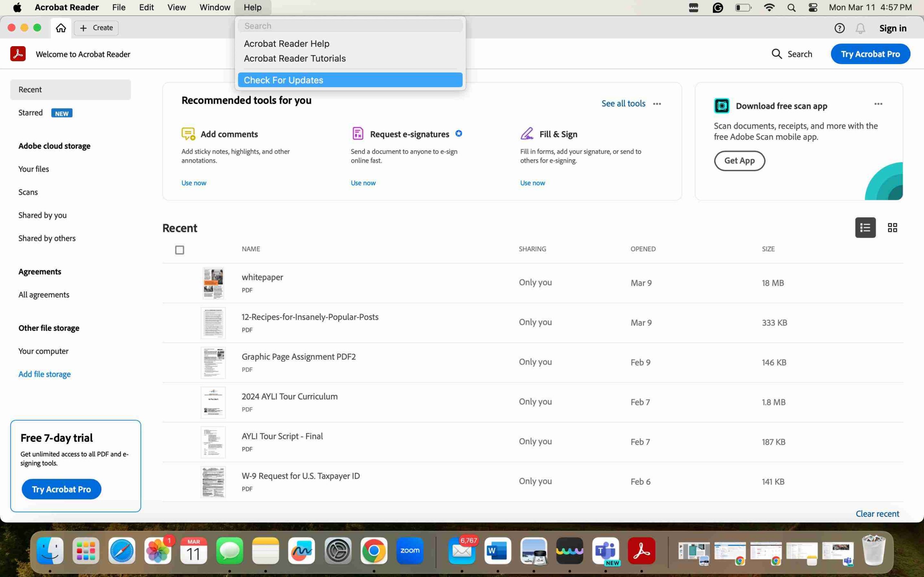Screen dimensions: 924x577
Task: Expand Starred section in left sidebar
Action: click(31, 113)
